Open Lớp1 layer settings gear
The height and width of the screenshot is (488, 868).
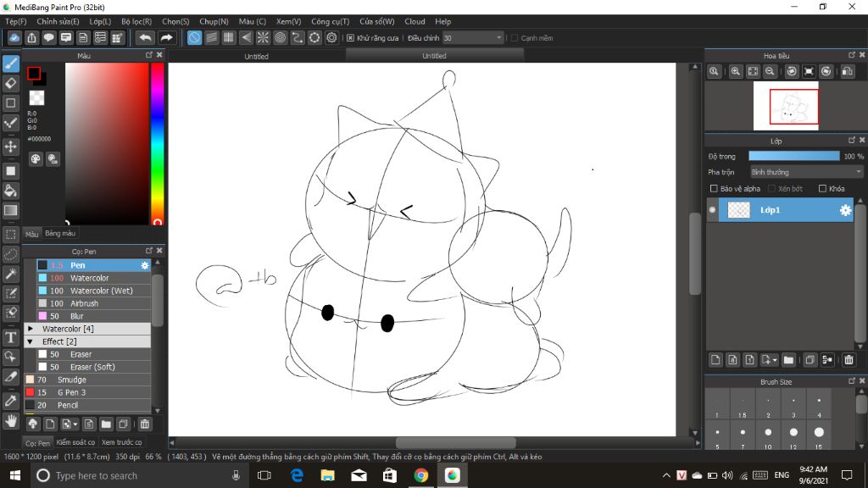coord(845,210)
